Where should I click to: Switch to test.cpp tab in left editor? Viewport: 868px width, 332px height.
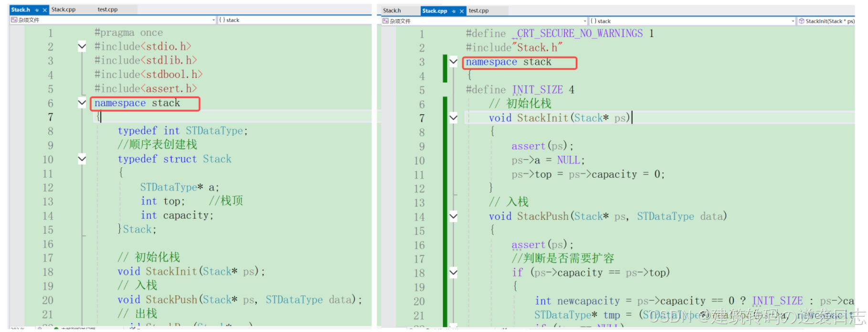click(x=107, y=10)
